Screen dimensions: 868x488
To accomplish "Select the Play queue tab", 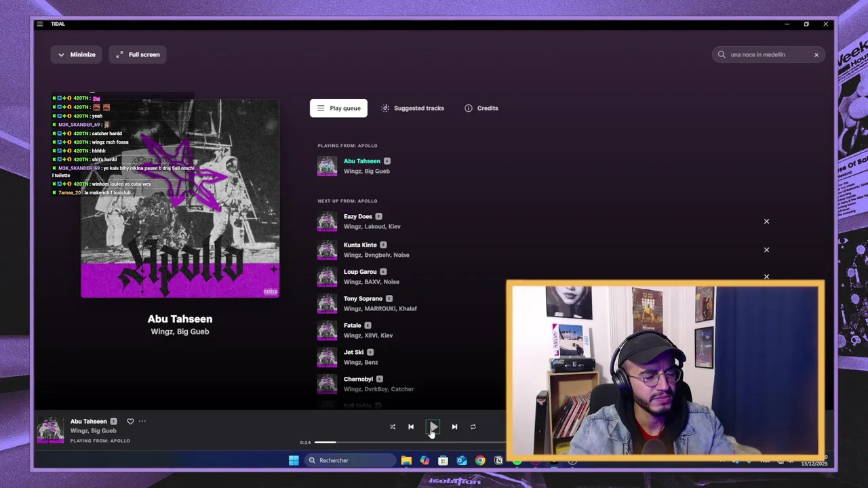I will pyautogui.click(x=338, y=108).
